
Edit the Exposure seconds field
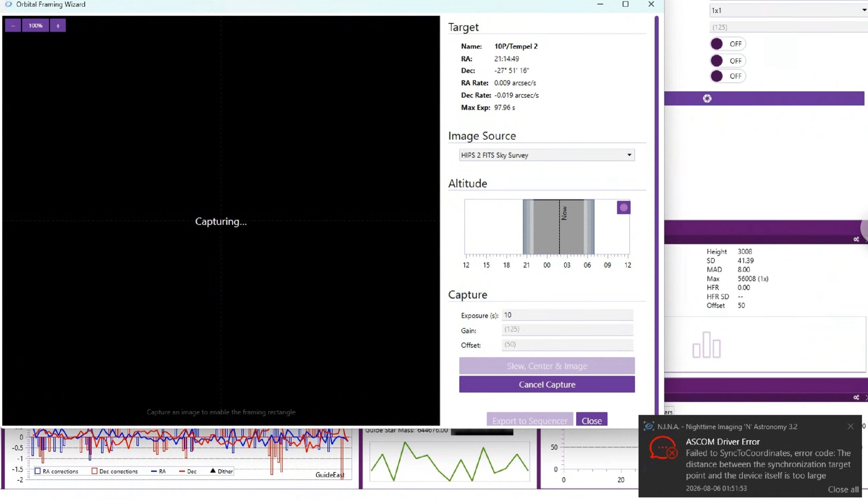pyautogui.click(x=567, y=315)
